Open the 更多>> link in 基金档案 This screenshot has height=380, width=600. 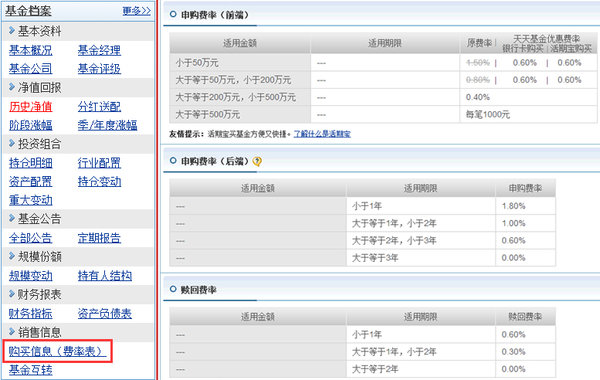tap(137, 11)
